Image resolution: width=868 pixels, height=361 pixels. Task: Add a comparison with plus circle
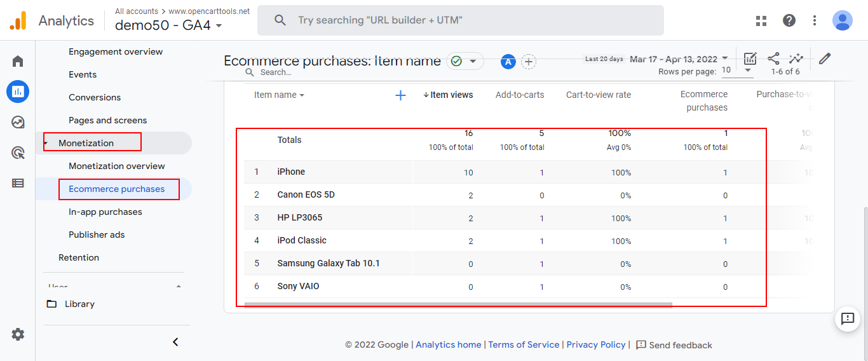pos(529,62)
